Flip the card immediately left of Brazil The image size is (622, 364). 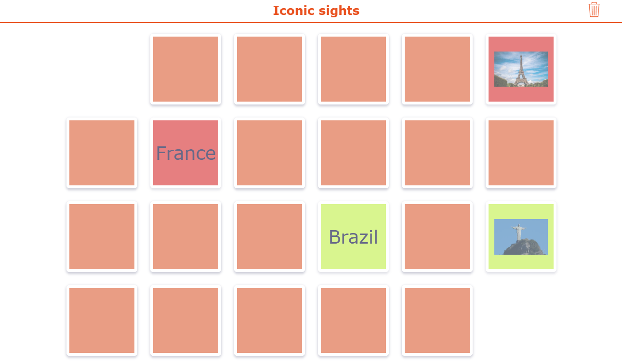click(x=269, y=236)
